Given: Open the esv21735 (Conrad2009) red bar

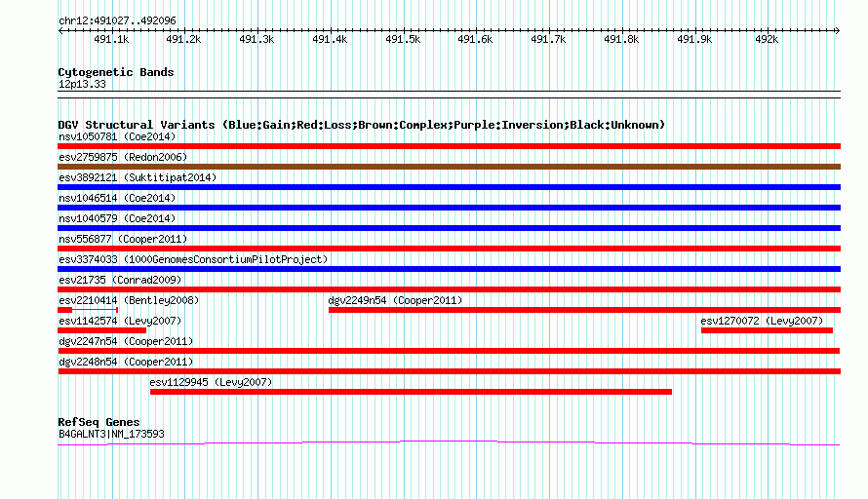Looking at the screenshot, I should click(449, 289).
